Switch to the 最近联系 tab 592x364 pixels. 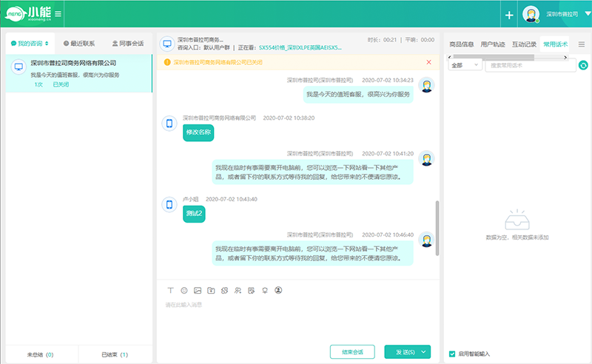78,44
